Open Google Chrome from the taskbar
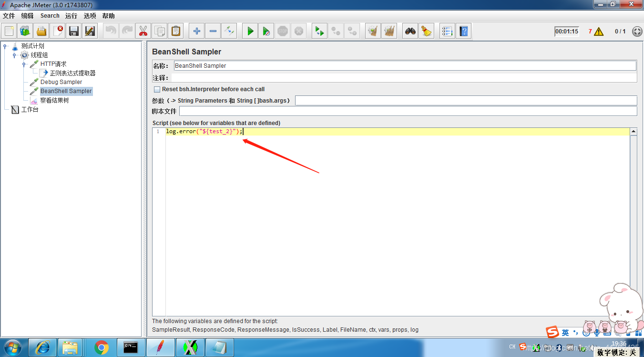644x357 pixels. click(102, 347)
